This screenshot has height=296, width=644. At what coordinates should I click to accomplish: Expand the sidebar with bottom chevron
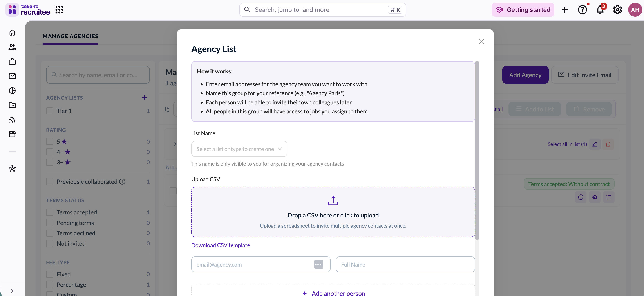12,291
